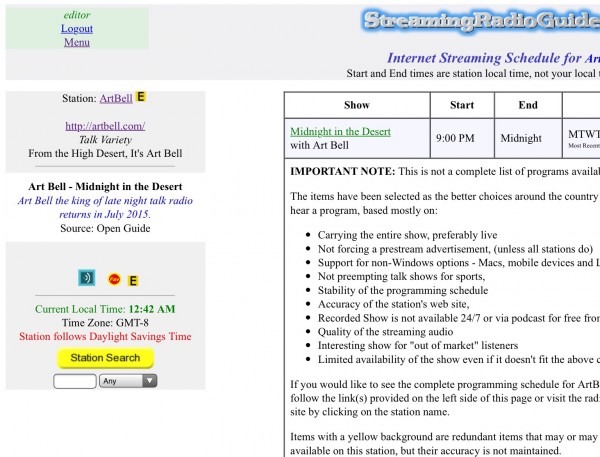600x457 pixels.
Task: Click the 'editor' username text
Action: click(x=77, y=15)
